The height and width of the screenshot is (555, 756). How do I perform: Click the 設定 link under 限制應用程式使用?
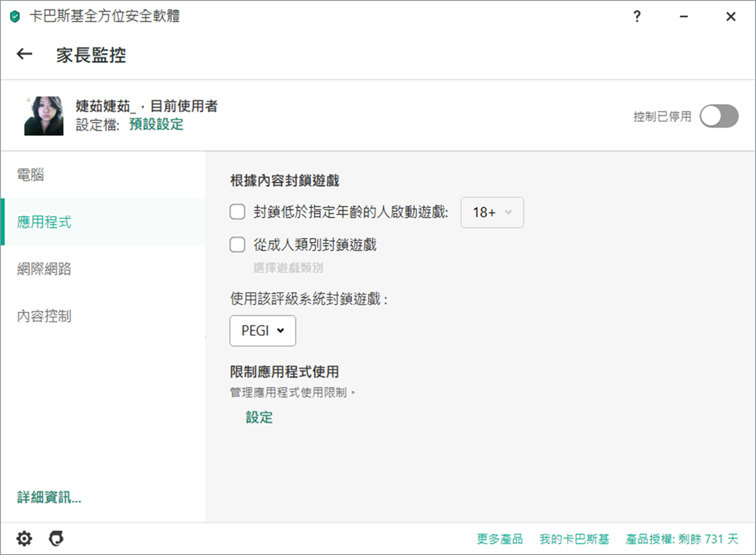click(x=259, y=417)
